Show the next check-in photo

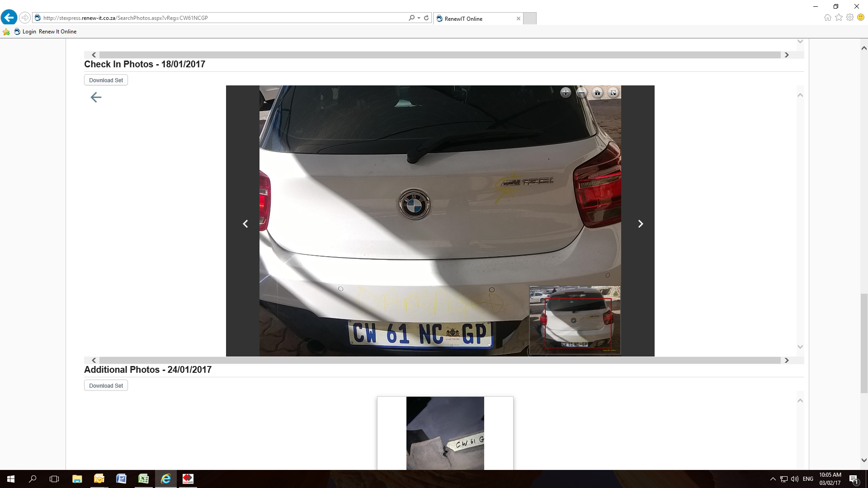point(640,224)
